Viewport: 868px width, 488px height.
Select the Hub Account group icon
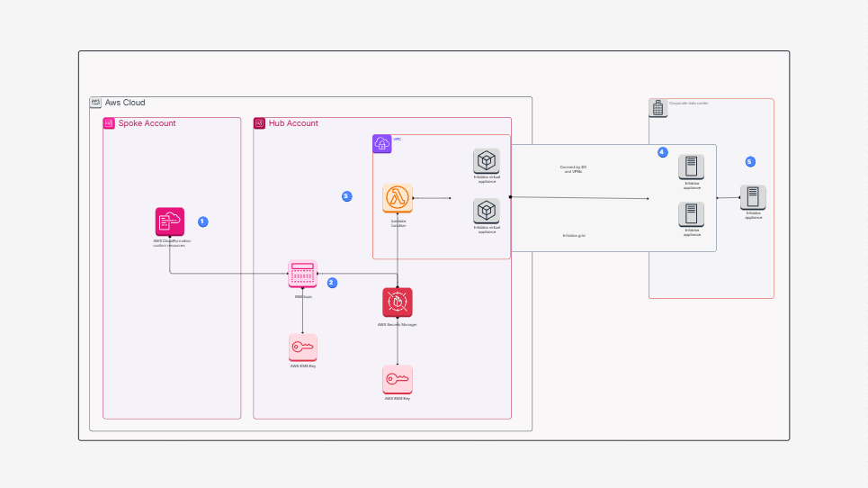tap(260, 123)
